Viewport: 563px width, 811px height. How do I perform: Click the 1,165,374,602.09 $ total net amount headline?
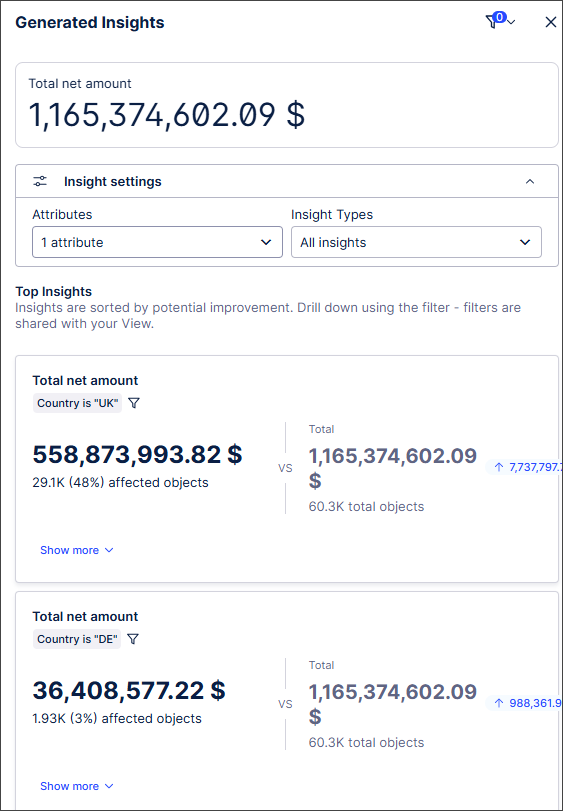[x=166, y=115]
